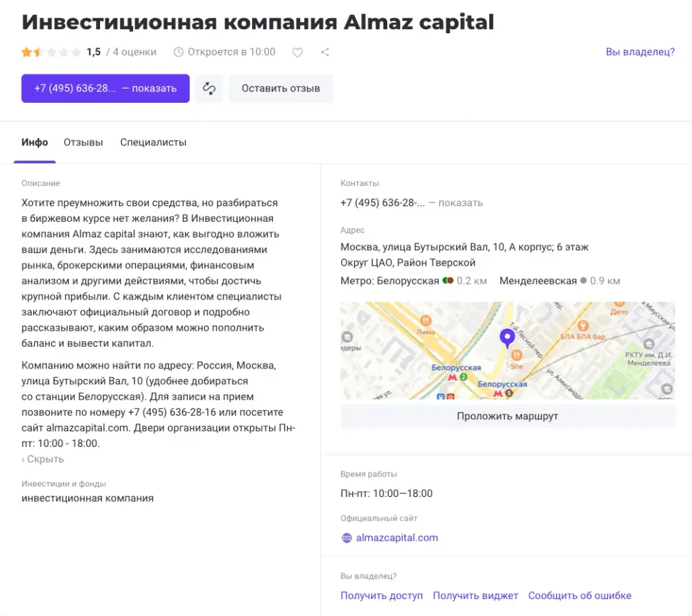Click Сообщить об ошибке link

coord(579,596)
